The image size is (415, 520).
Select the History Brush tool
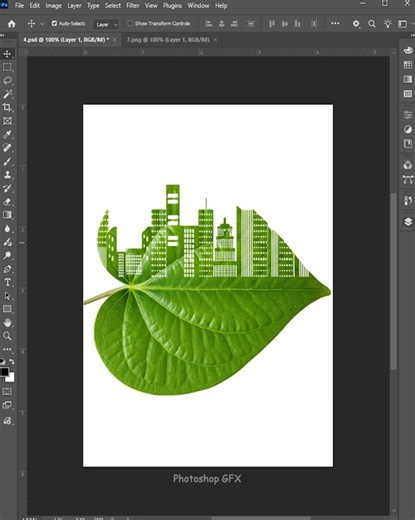click(x=7, y=188)
